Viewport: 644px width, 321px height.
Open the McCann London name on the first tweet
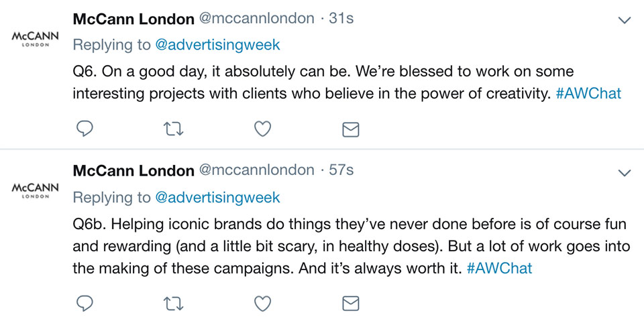point(133,19)
